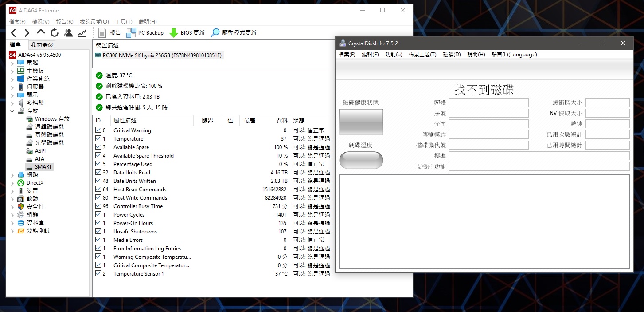Open CrystalDiskInfo 佈景主題(T) menu
Image resolution: width=644 pixels, height=312 pixels.
click(x=422, y=55)
